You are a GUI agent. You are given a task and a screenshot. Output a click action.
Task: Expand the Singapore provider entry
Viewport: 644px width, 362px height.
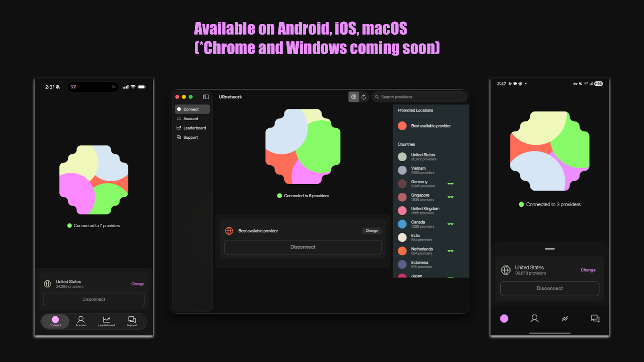(421, 197)
